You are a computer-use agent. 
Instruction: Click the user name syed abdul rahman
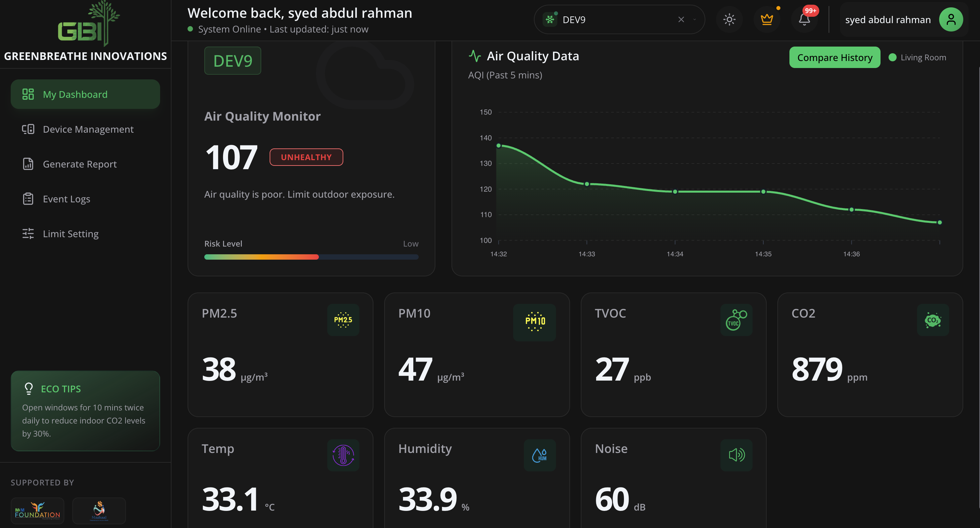pos(888,19)
